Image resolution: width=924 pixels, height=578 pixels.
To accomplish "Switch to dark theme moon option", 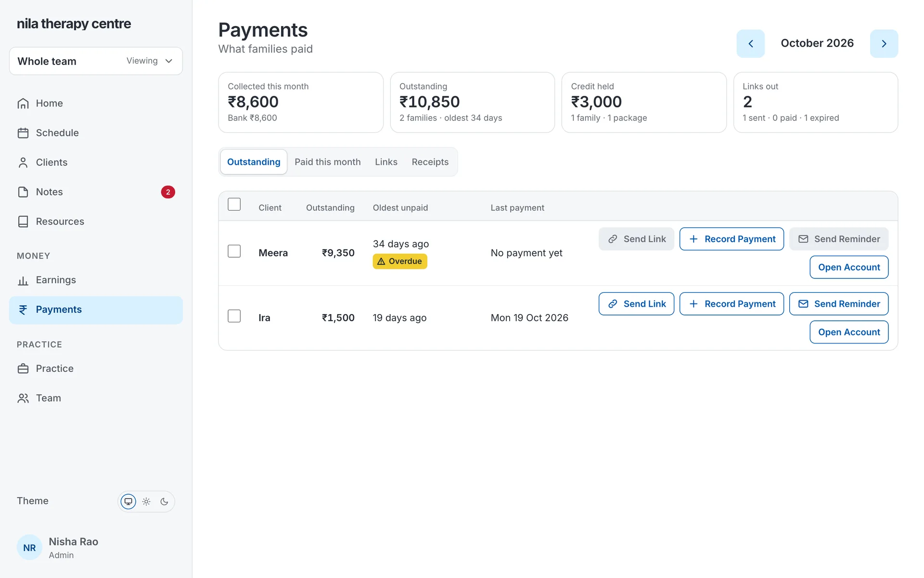I will (x=164, y=501).
